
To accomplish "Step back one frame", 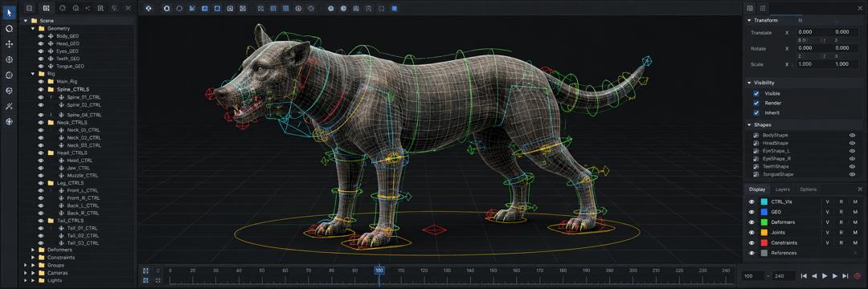I will click(x=814, y=275).
